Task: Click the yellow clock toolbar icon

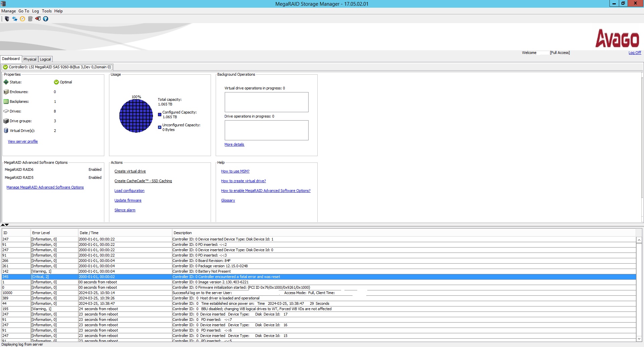Action: click(22, 19)
